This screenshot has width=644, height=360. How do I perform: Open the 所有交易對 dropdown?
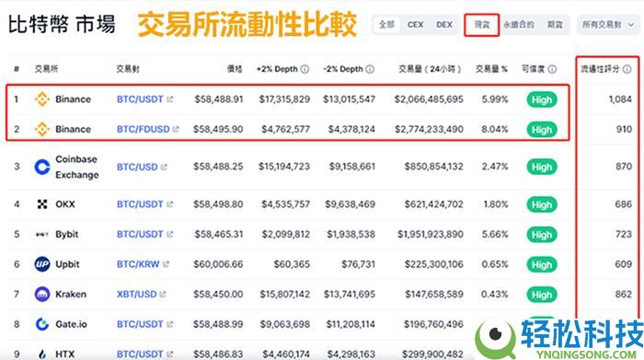point(608,25)
